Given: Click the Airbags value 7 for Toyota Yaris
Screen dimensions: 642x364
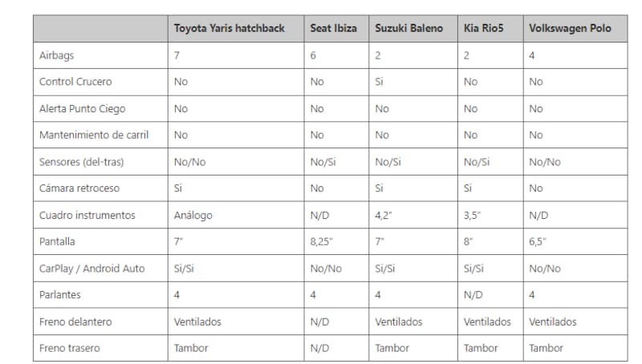Looking at the screenshot, I should 177,55.
